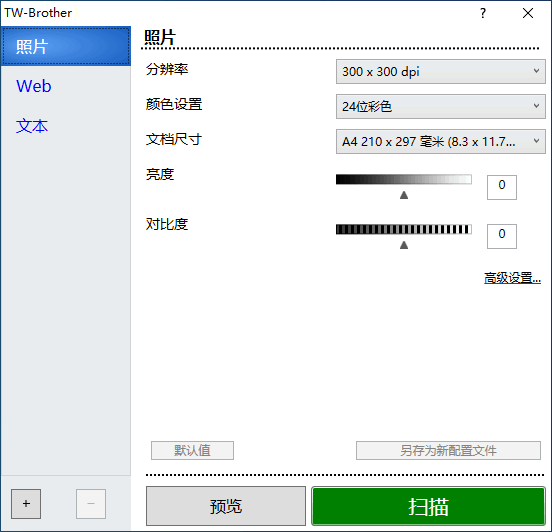This screenshot has width=552, height=532.
Task: Switch to the 文本 scan profile
Action: point(32,126)
